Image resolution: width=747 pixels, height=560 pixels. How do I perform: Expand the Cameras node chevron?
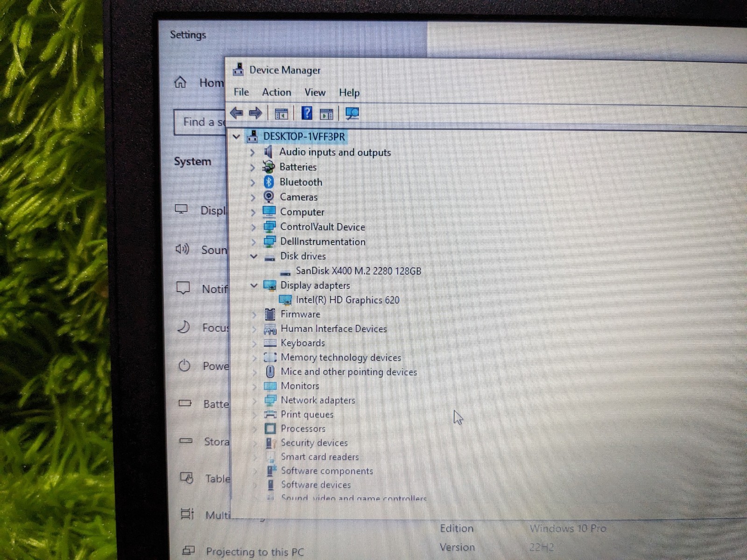click(x=253, y=197)
